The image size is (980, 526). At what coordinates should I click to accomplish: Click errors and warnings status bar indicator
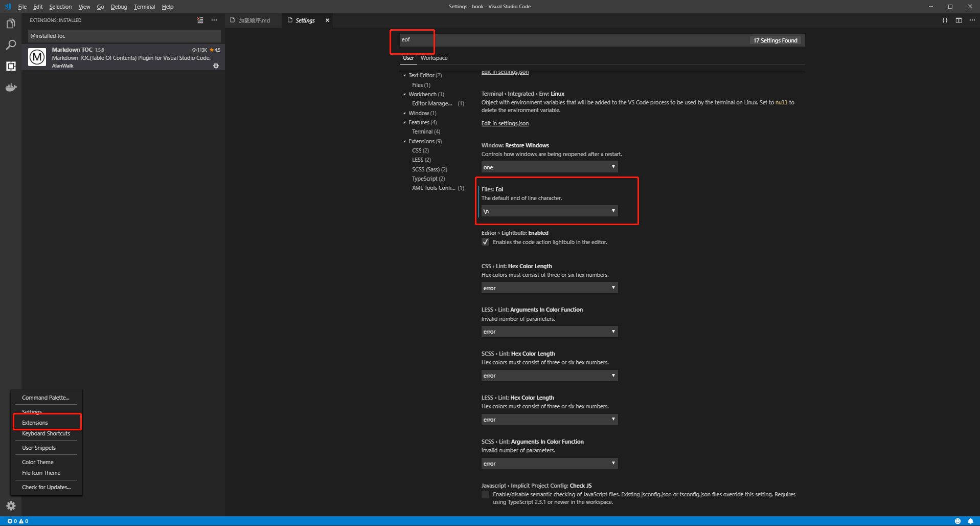[x=18, y=521]
